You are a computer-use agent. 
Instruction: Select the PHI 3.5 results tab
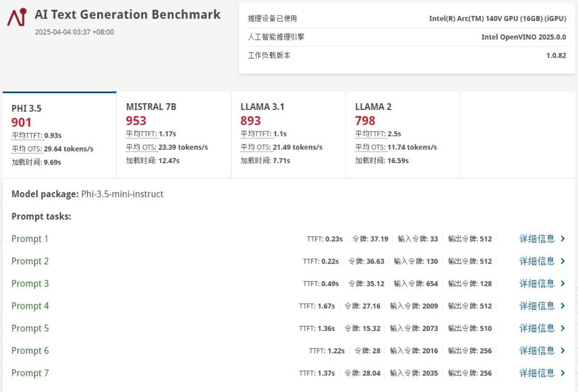[x=59, y=135]
